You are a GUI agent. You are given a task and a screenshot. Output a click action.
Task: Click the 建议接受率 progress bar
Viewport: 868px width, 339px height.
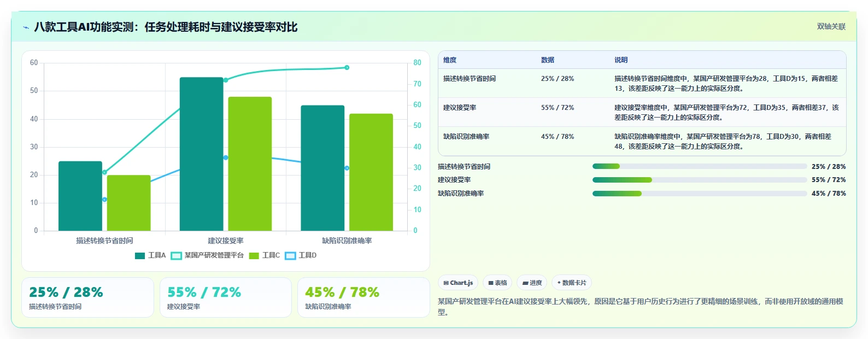[700, 180]
